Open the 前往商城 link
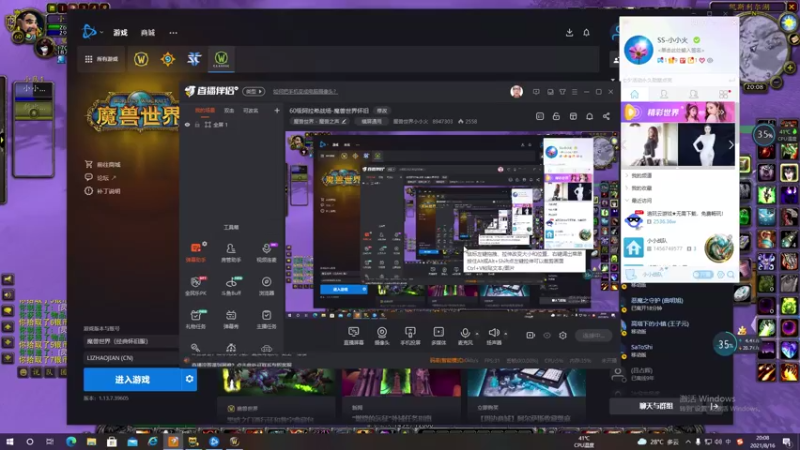This screenshot has width=800, height=450. (103, 164)
